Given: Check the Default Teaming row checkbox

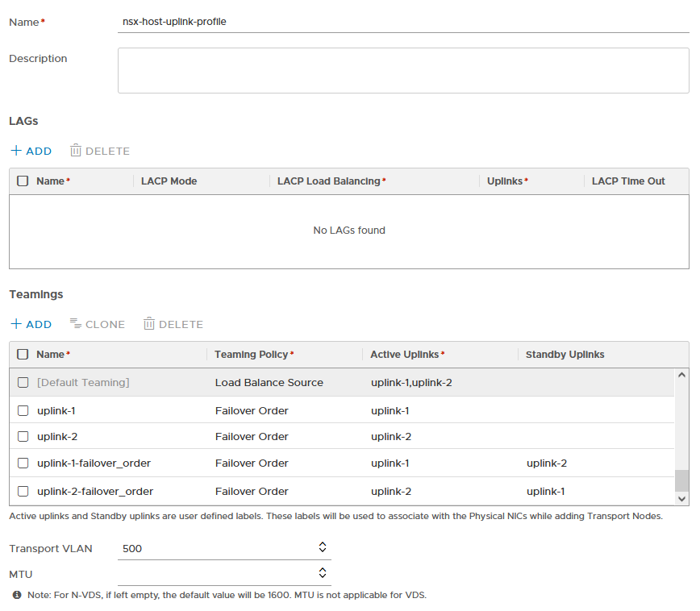Looking at the screenshot, I should pyautogui.click(x=23, y=382).
